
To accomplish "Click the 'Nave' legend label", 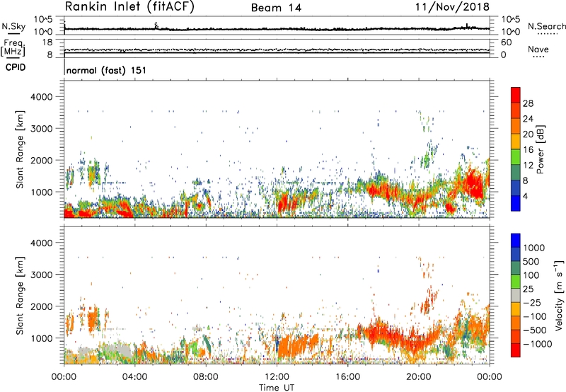I will pyautogui.click(x=538, y=49).
